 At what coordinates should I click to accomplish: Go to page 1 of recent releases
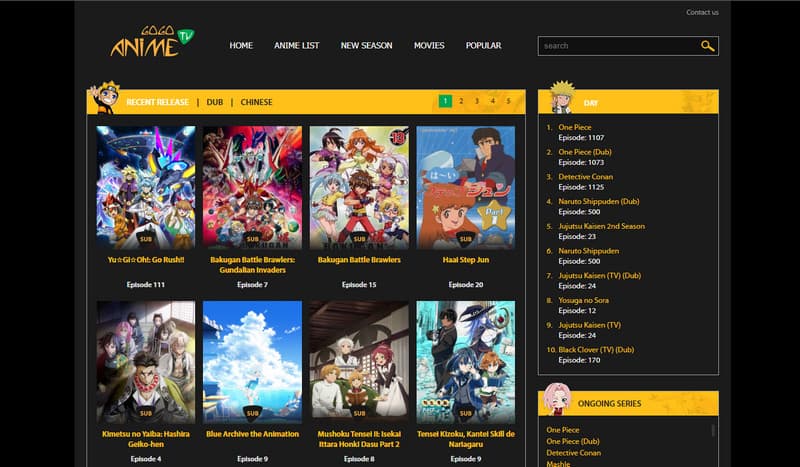click(445, 101)
